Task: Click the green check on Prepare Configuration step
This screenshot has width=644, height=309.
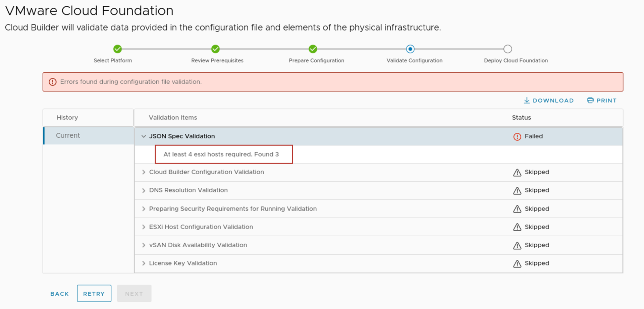Action: coord(313,49)
